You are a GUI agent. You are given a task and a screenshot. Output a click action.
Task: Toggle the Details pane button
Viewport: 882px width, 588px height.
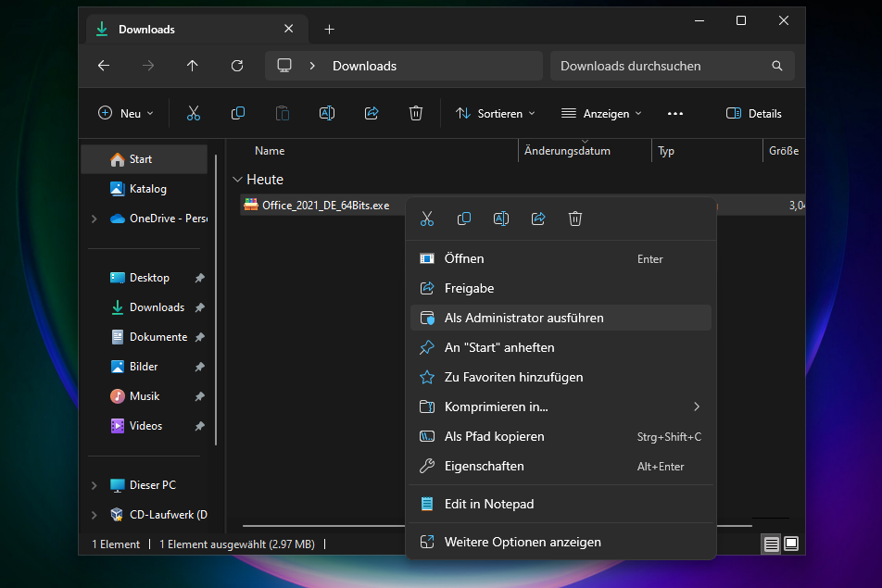point(753,113)
